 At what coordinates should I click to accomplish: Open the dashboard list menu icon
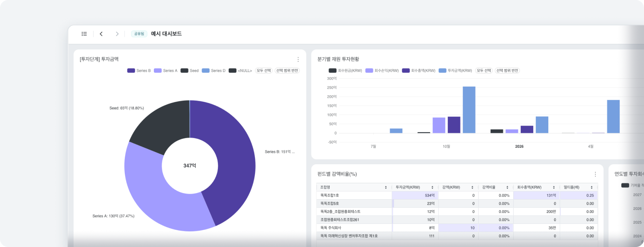coord(84,34)
